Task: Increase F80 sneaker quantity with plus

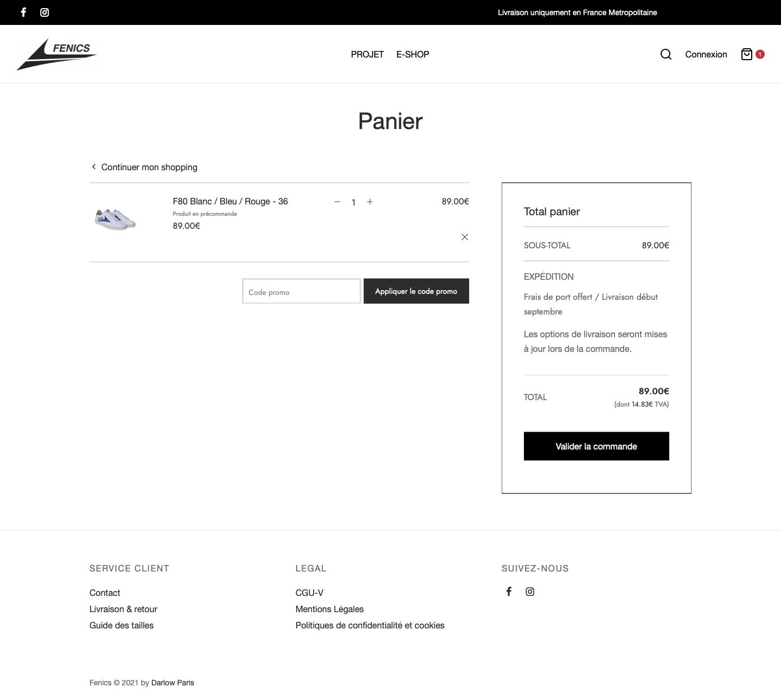Action: [370, 202]
